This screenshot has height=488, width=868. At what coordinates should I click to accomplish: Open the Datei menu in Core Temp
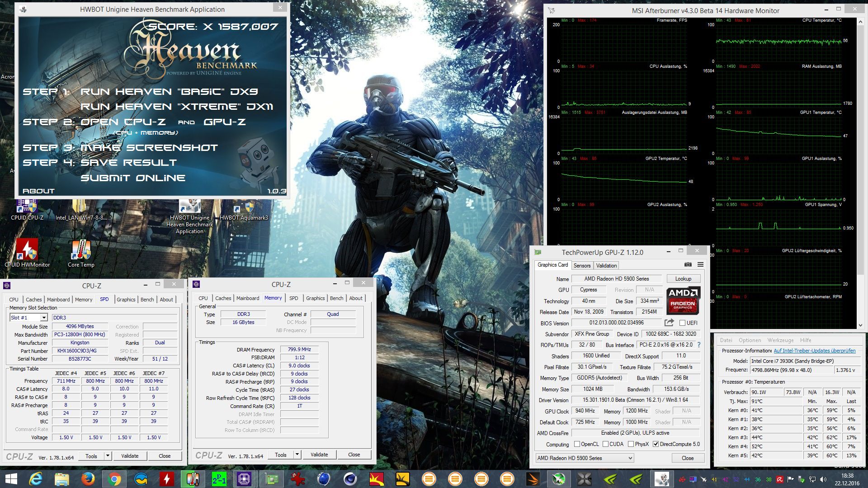pos(726,340)
